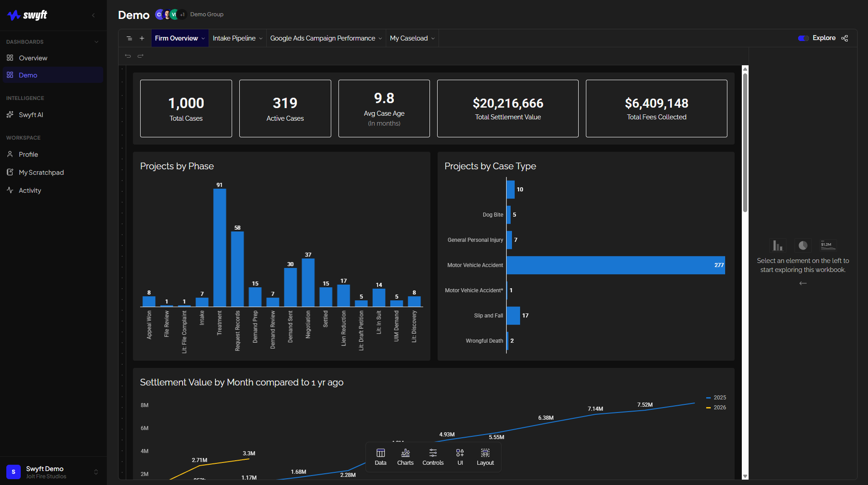The width and height of the screenshot is (868, 485).
Task: Click the 7.52M data point label
Action: [x=645, y=405]
